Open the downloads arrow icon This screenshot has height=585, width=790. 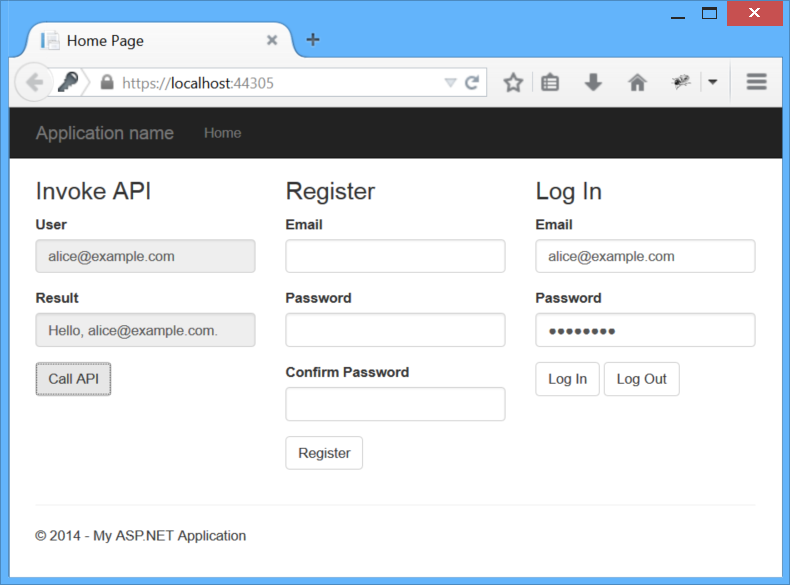coord(593,82)
